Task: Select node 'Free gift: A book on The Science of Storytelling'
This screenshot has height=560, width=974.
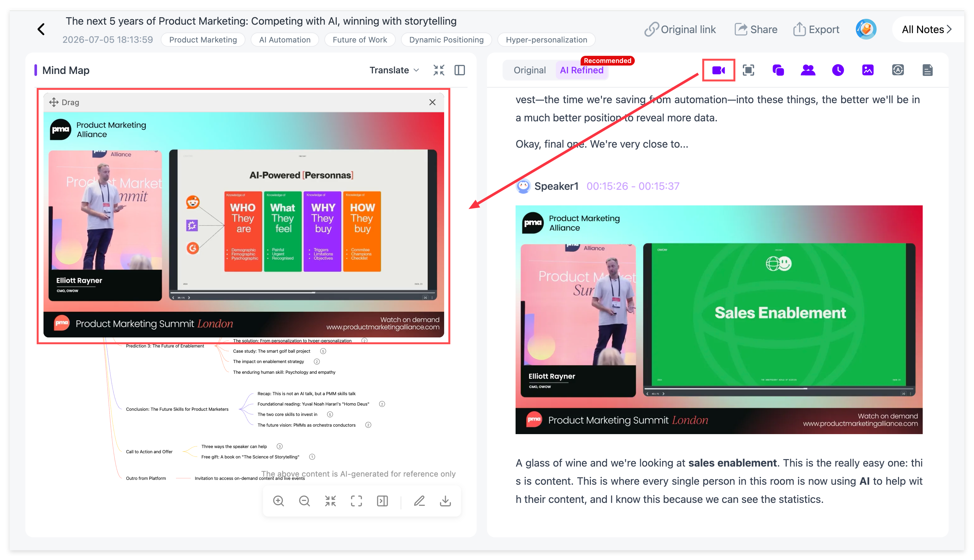Action: click(250, 457)
